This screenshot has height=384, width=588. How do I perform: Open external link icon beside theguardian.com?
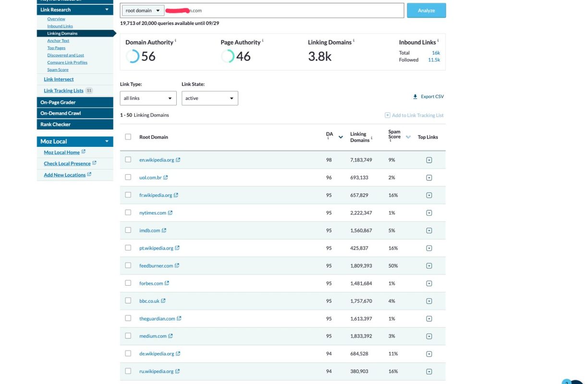pyautogui.click(x=179, y=318)
